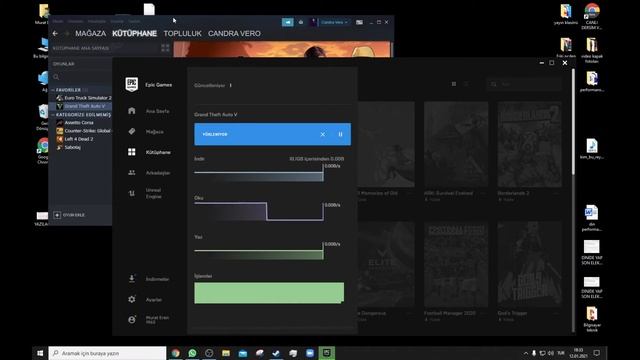Open the Candra Vero account dropdown in Steam

334,22
